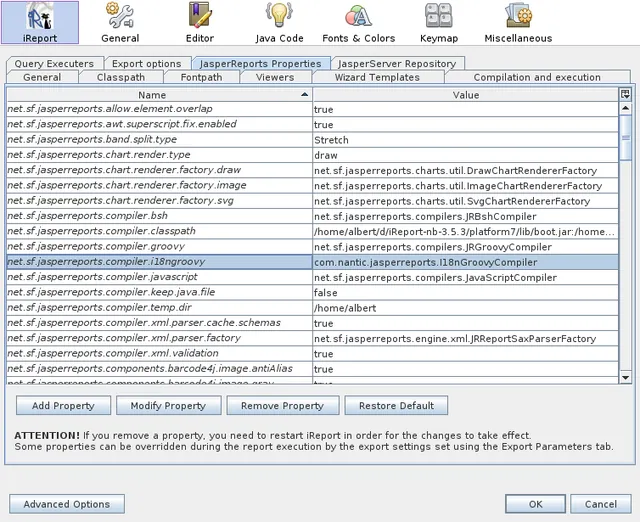Click the scrollbar up arrow
640x522 pixels.
click(625, 108)
